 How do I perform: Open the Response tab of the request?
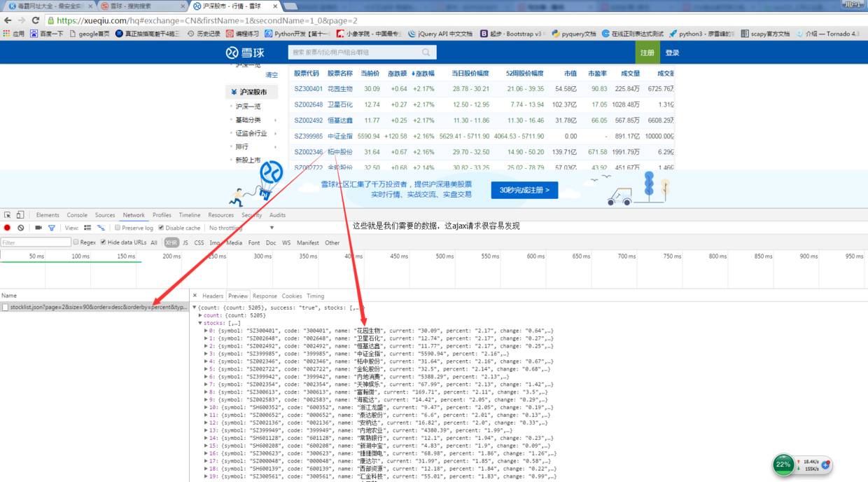pyautogui.click(x=265, y=296)
